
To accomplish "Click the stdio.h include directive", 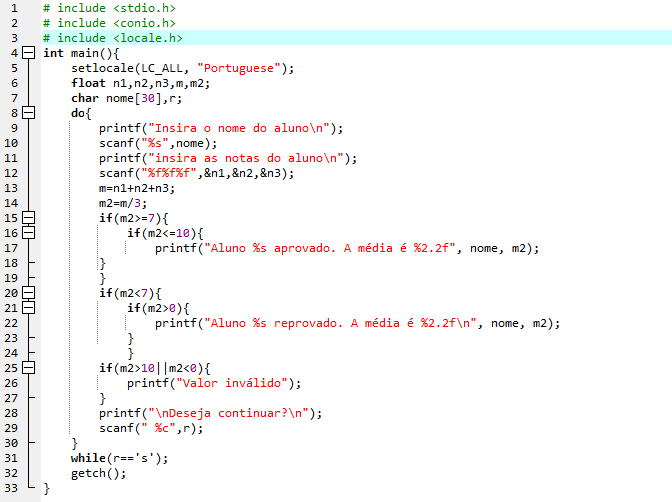I will click(109, 8).
